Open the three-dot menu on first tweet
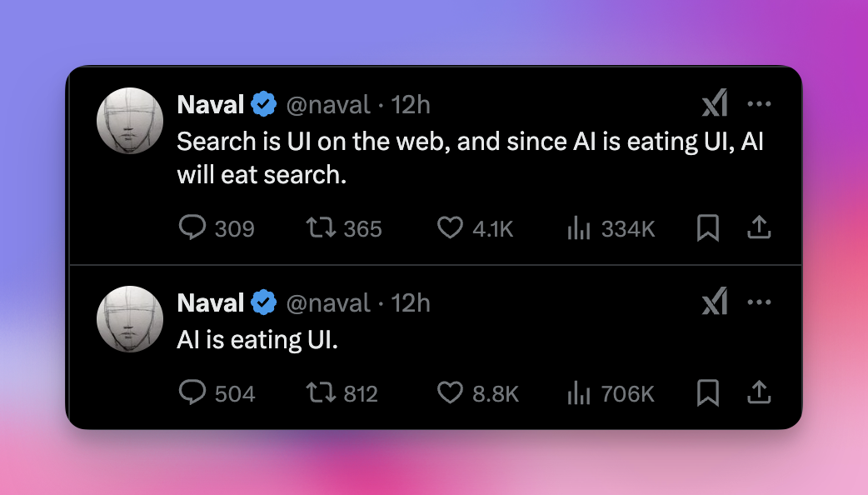 pyautogui.click(x=759, y=103)
